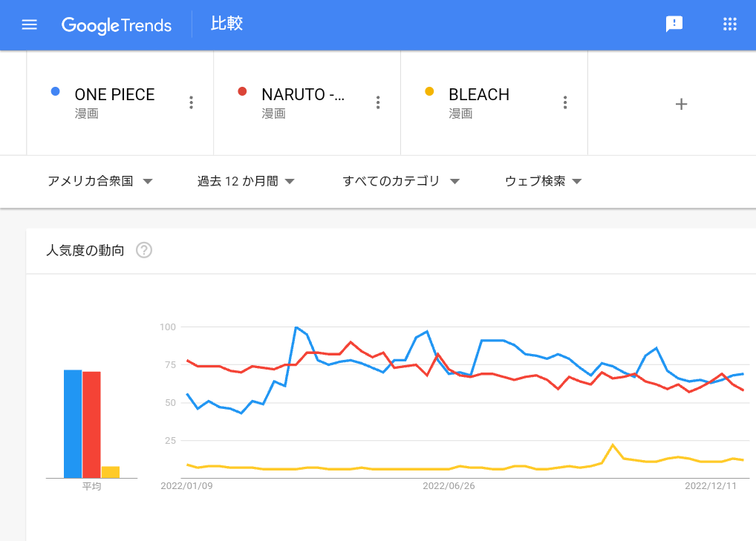Viewport: 756px width, 541px height.
Task: Open the すべてのカテゴリ category dropdown
Action: [401, 181]
